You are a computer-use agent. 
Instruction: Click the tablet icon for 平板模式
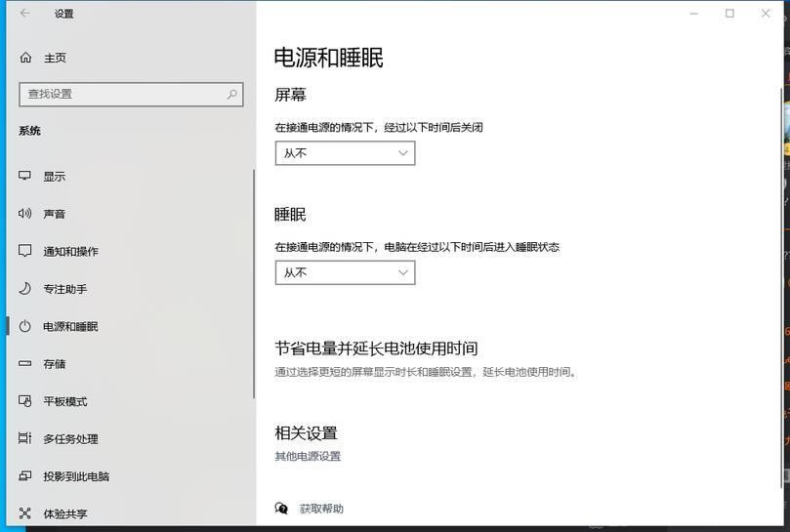pyautogui.click(x=24, y=401)
